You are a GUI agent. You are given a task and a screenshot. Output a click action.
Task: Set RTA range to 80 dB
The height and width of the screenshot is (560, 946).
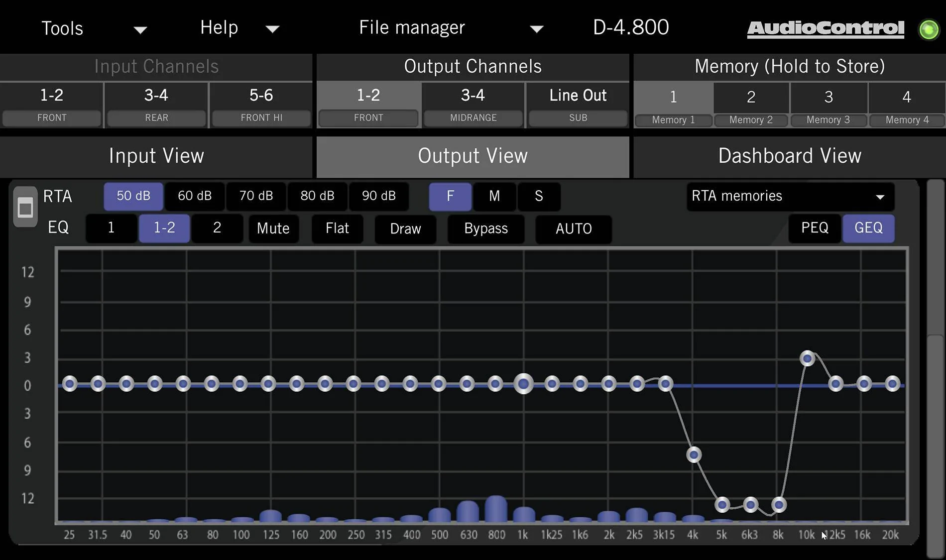pos(318,196)
